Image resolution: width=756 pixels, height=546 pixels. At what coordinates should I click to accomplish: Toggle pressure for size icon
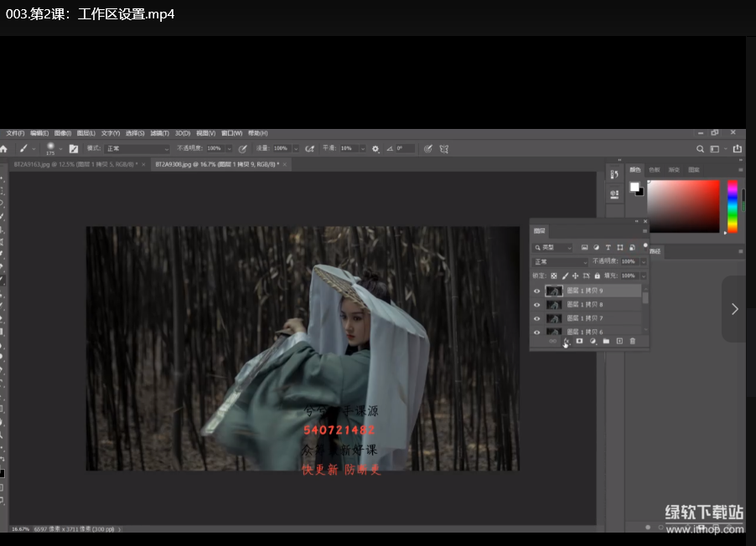click(427, 149)
